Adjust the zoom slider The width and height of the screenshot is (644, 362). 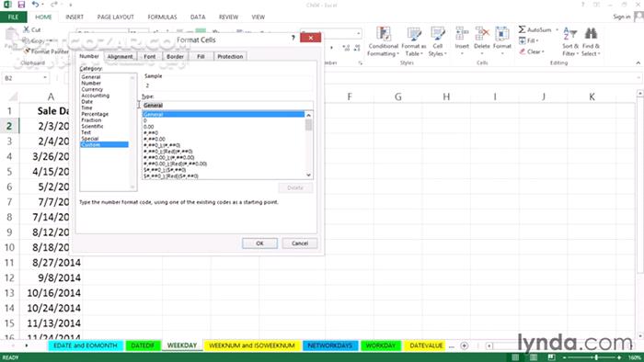tap(596, 357)
